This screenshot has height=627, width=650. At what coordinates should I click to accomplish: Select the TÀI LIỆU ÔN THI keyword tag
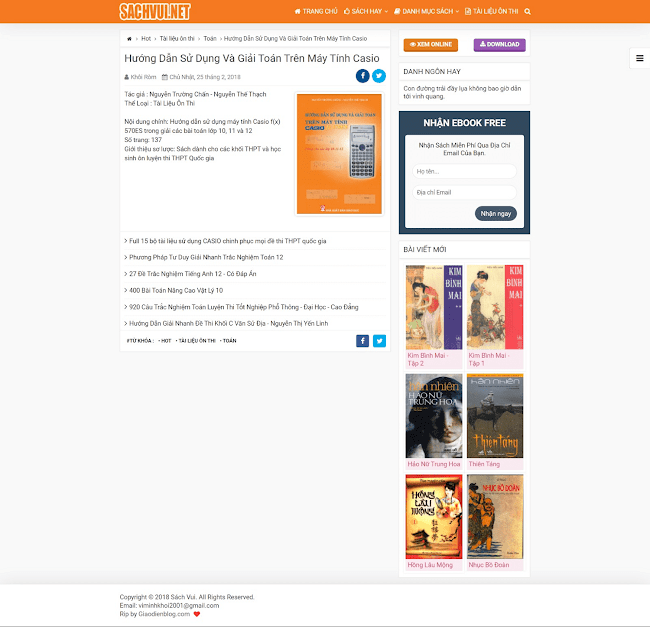(196, 341)
